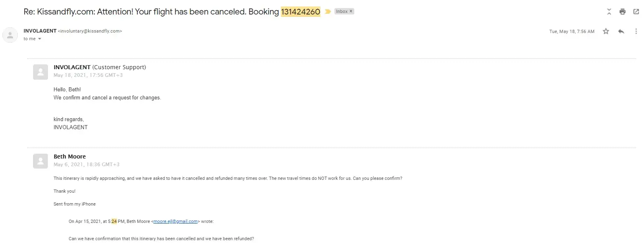Click the "Tue, May 18, 7:56 AM" timestamp
The height and width of the screenshot is (243, 644).
pos(571,31)
